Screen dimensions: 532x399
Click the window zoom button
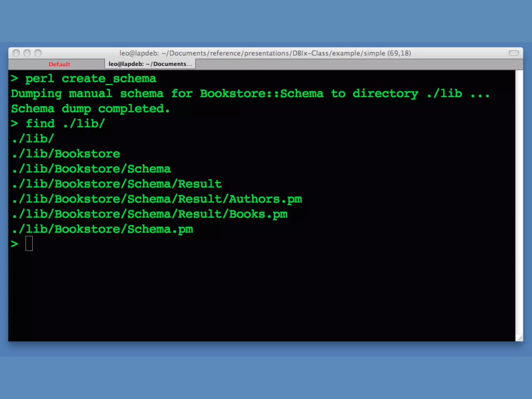38,53
